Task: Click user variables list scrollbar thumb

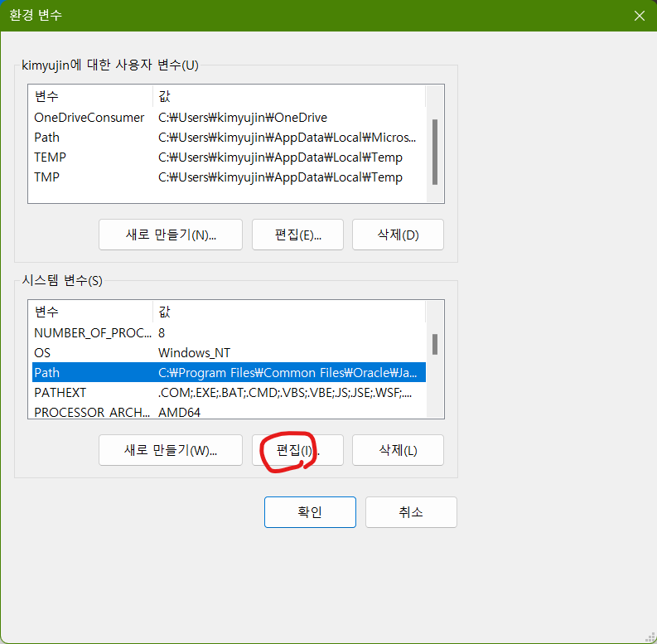Action: (x=435, y=153)
